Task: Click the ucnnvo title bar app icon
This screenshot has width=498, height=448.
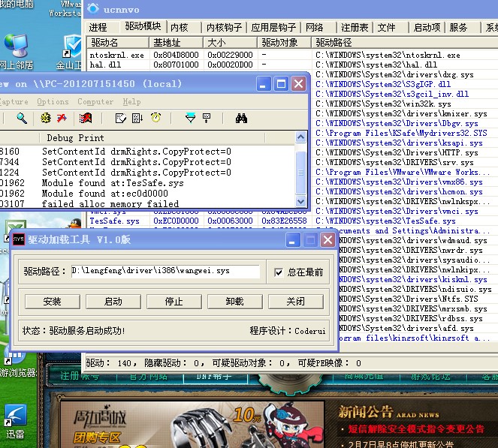Action: pos(93,8)
